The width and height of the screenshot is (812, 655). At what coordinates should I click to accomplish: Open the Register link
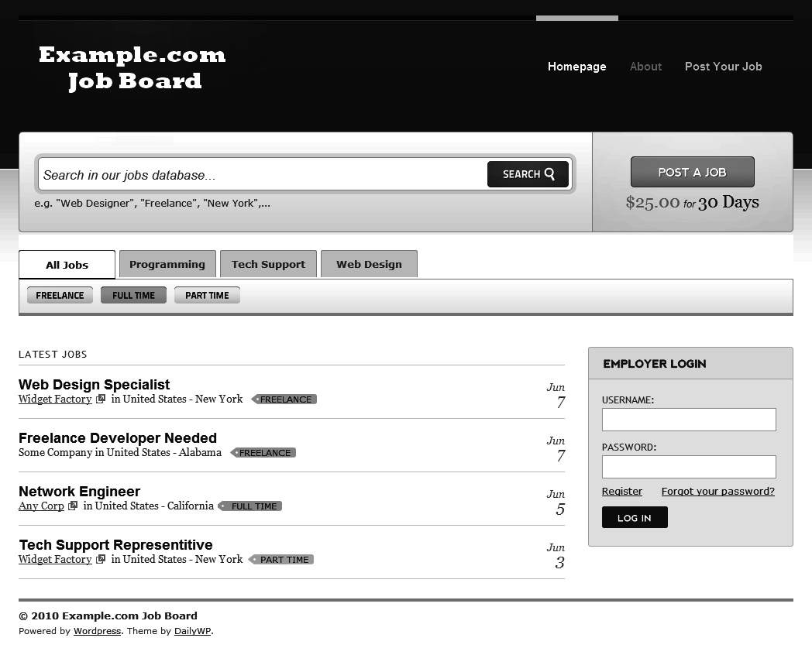[x=622, y=491]
